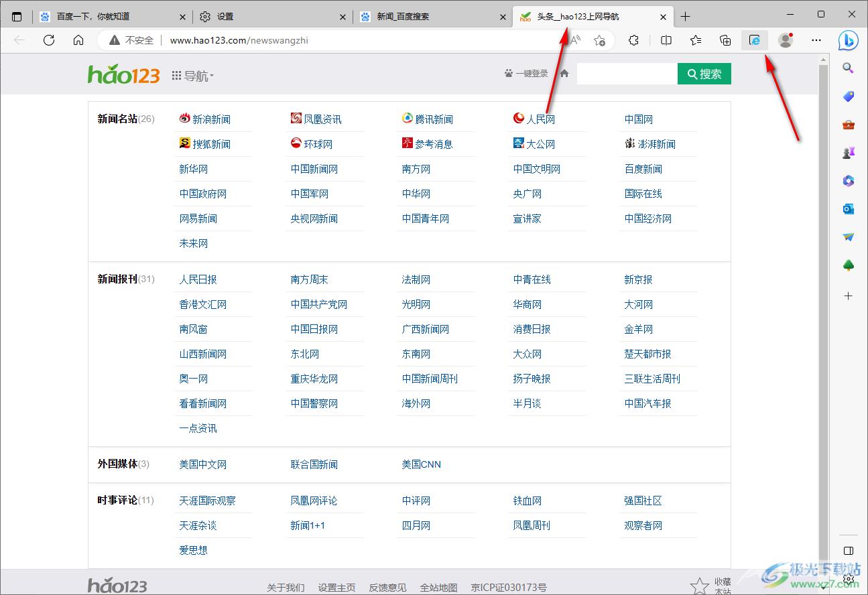Open the sidebar paper plane Drop icon
Image resolution: width=868 pixels, height=595 pixels.
[x=848, y=237]
